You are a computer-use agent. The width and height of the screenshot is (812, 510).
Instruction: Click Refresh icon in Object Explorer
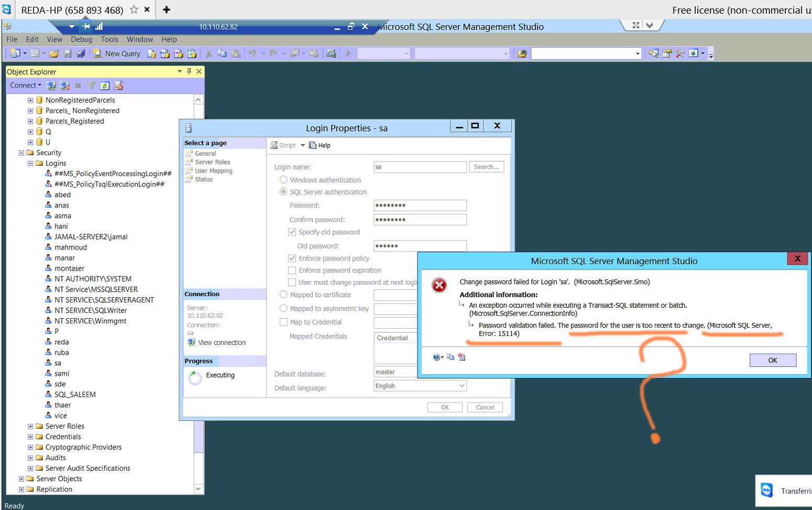[x=105, y=85]
